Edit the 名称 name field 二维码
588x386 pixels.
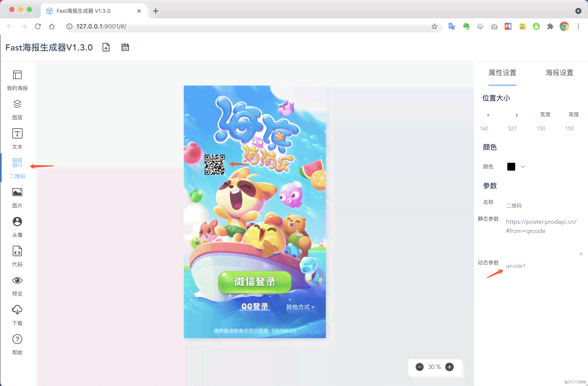(x=543, y=205)
